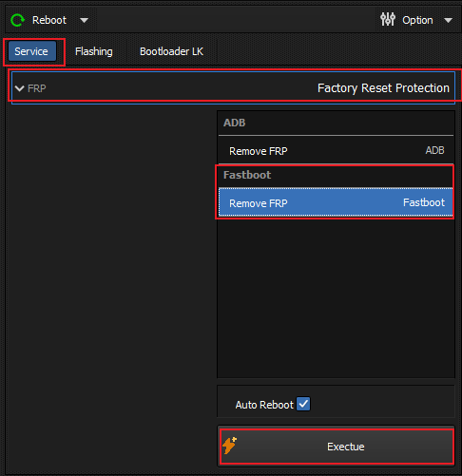Click the Fastboot group header
Image resolution: width=462 pixels, height=476 pixels.
coord(336,175)
